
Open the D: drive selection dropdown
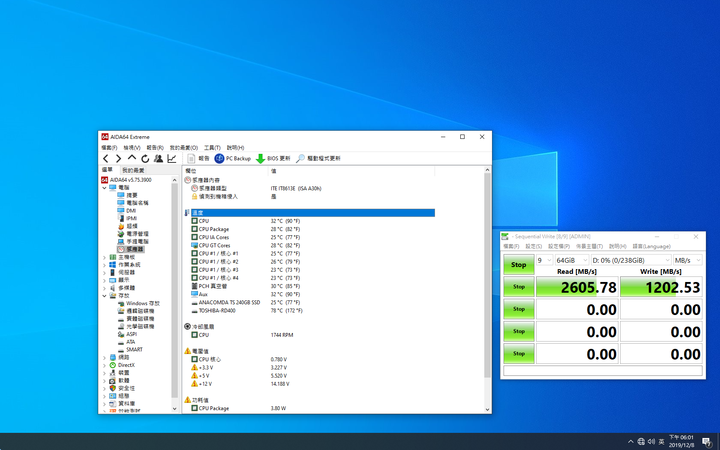[x=631, y=260]
